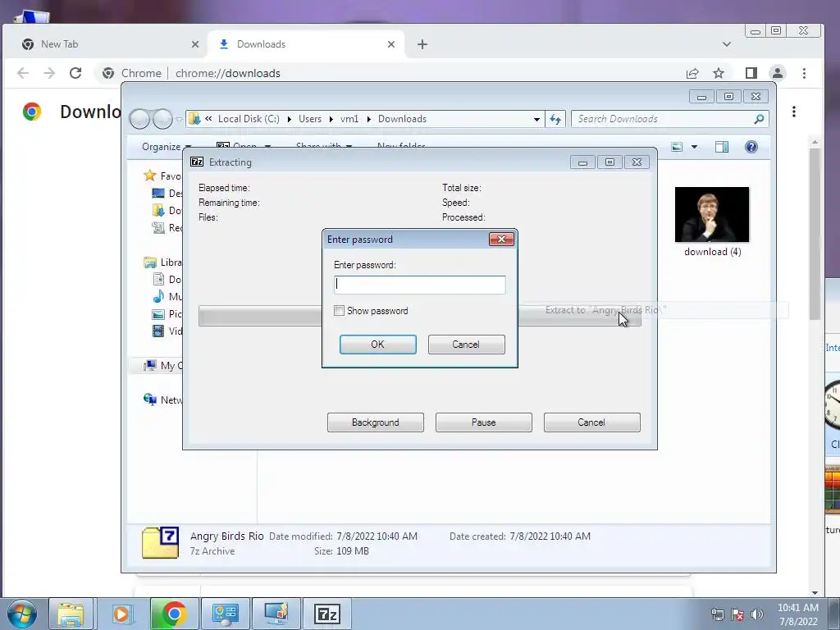The height and width of the screenshot is (630, 840).
Task: Click Angry Birds Rio 7z archive icon in details pane
Action: click(160, 543)
